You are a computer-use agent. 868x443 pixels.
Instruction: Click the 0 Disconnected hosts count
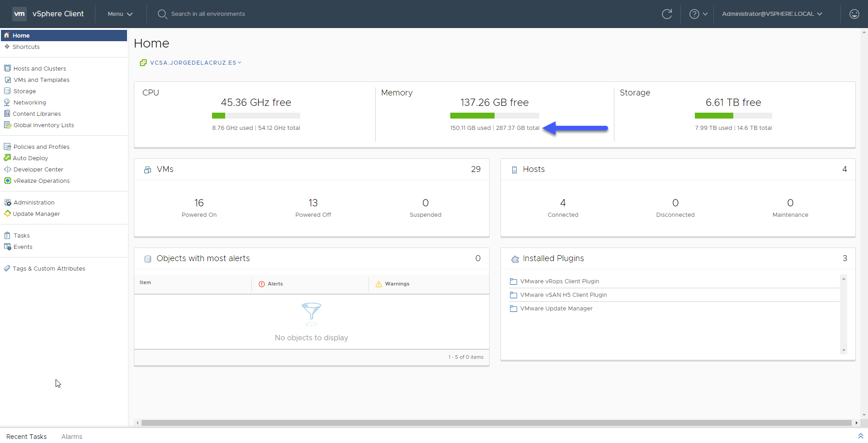(675, 203)
